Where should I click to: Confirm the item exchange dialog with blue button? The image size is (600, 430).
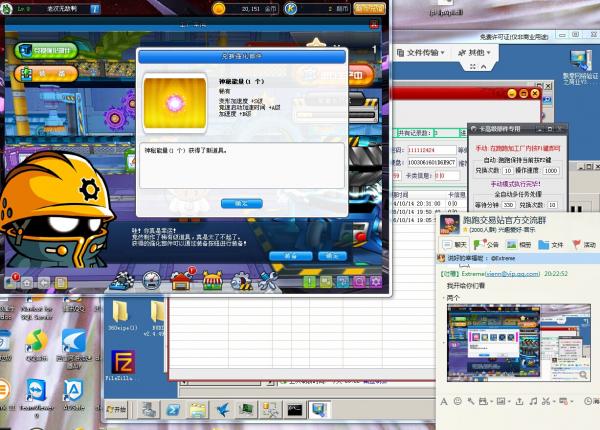[241, 204]
